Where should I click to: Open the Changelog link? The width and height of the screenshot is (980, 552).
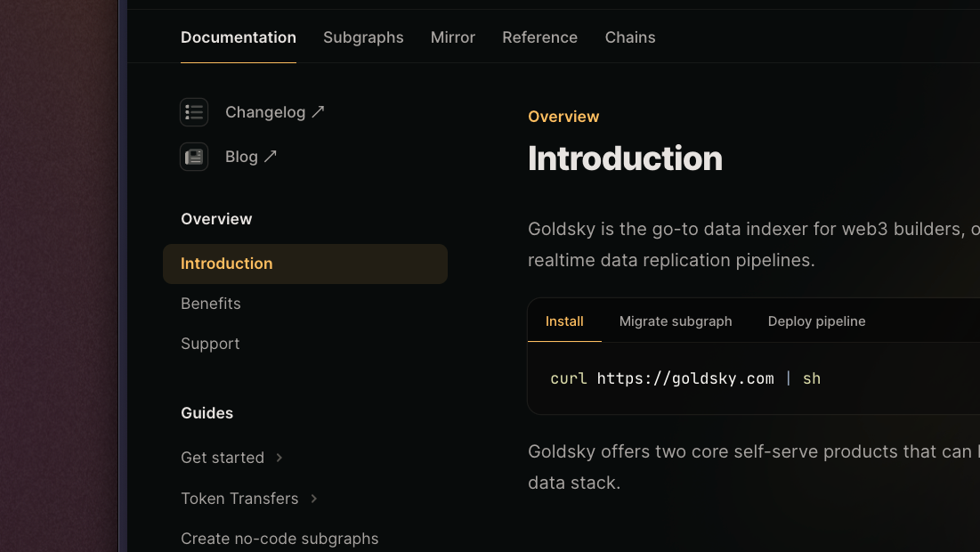[265, 112]
